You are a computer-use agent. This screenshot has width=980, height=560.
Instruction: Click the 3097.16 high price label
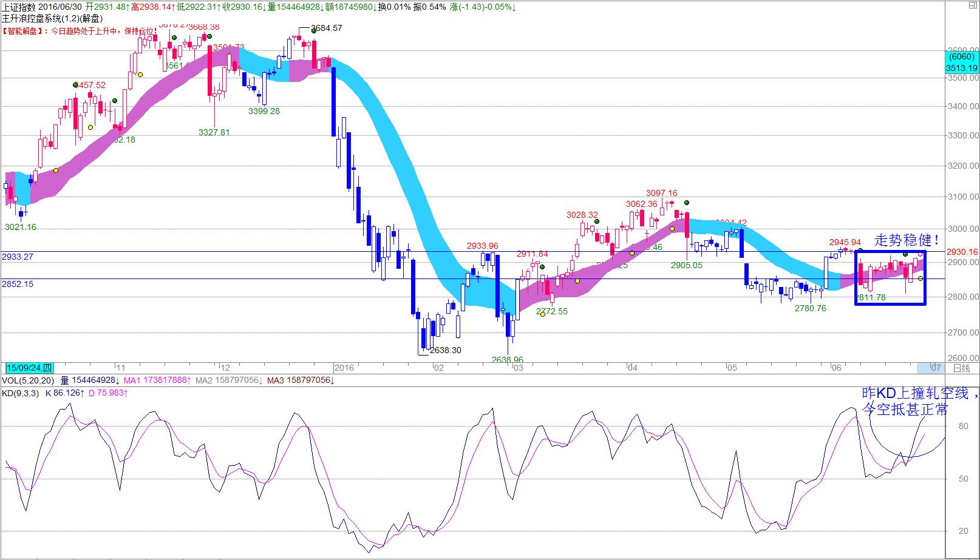point(662,194)
